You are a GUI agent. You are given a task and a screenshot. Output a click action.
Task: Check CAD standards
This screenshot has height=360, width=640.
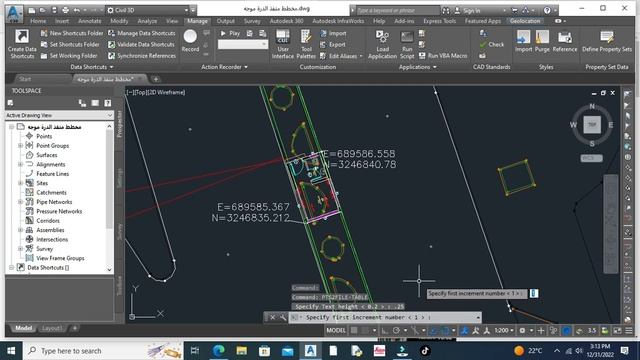(492, 44)
